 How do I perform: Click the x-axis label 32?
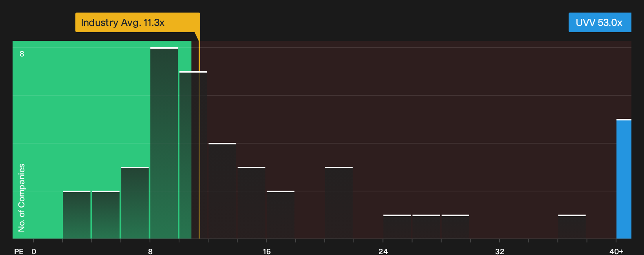tap(499, 251)
